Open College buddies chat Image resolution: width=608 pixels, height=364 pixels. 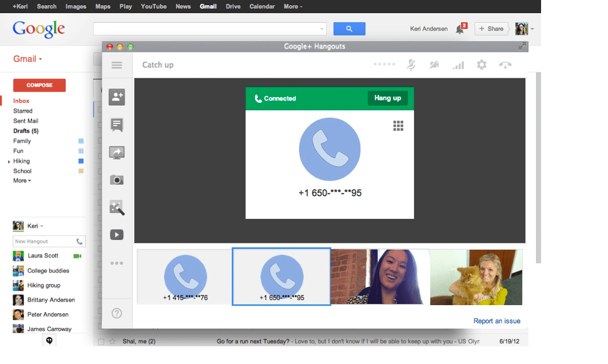[48, 271]
